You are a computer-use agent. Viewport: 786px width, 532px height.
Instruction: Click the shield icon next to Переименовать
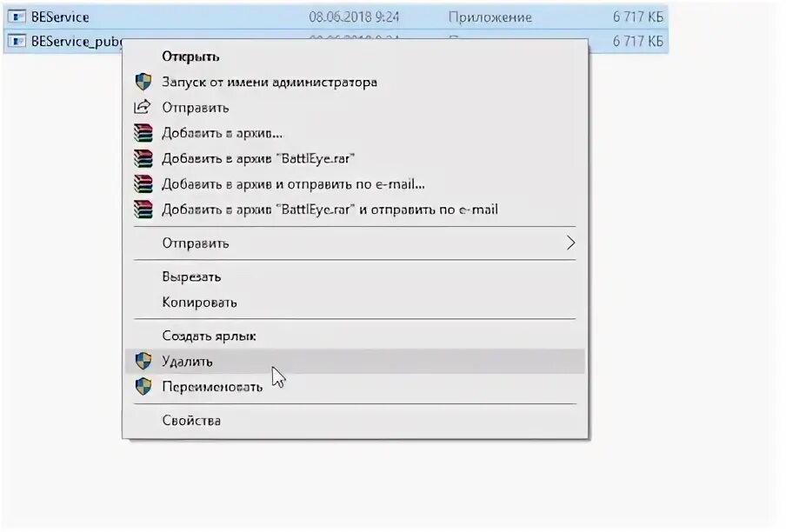click(x=143, y=386)
